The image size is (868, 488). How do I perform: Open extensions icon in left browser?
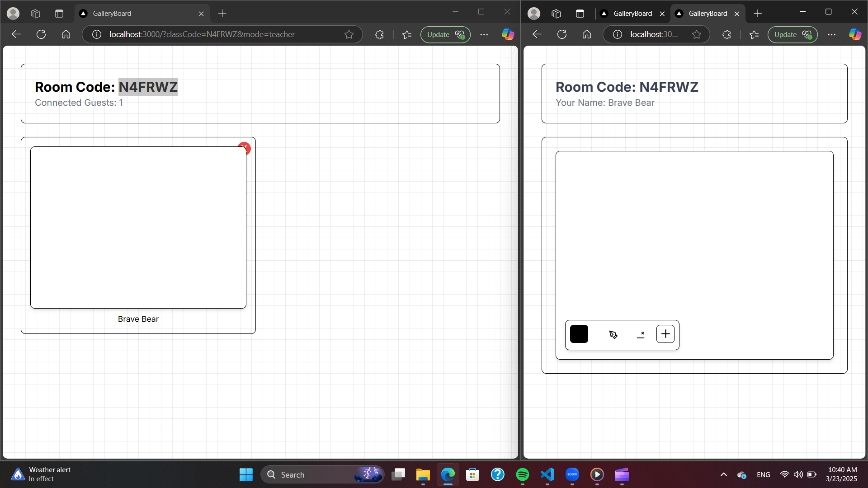point(379,34)
